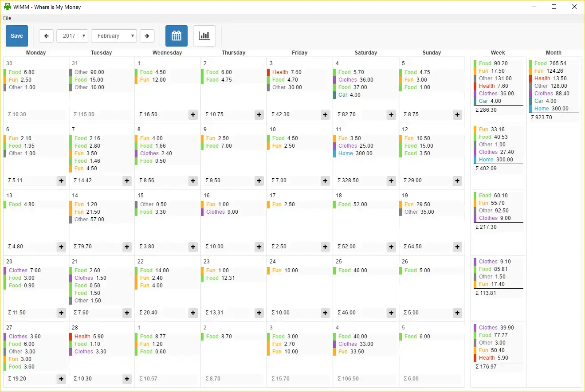Open the year dropdown showing 2017

(72, 36)
